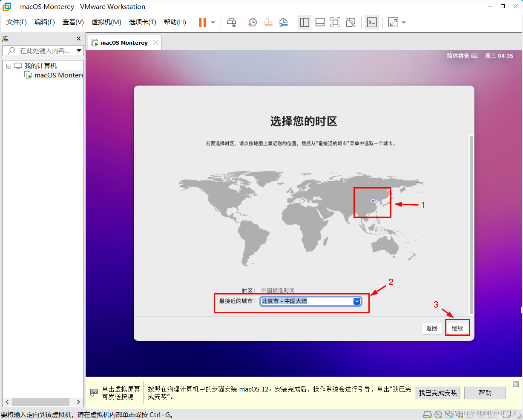This screenshot has height=420, width=523.
Task: Open the 帮助(H) menu
Action: 175,22
